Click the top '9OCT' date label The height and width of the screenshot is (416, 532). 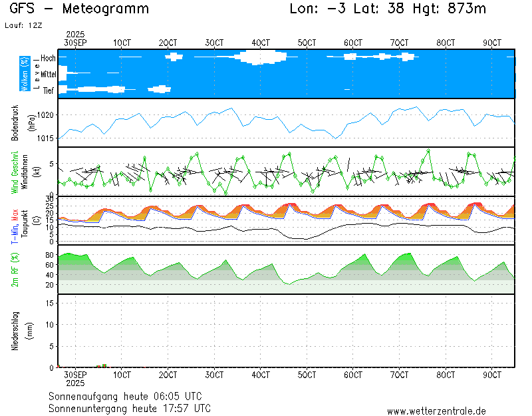492,43
